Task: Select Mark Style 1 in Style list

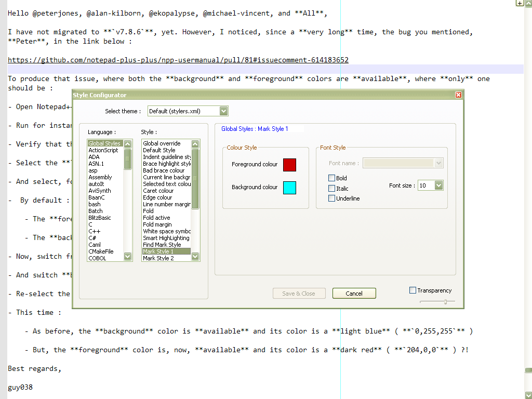Action: (166, 251)
